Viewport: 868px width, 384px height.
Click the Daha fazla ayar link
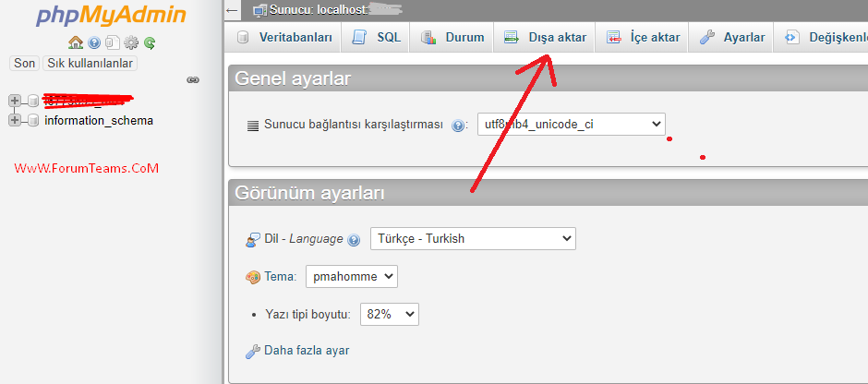point(306,351)
